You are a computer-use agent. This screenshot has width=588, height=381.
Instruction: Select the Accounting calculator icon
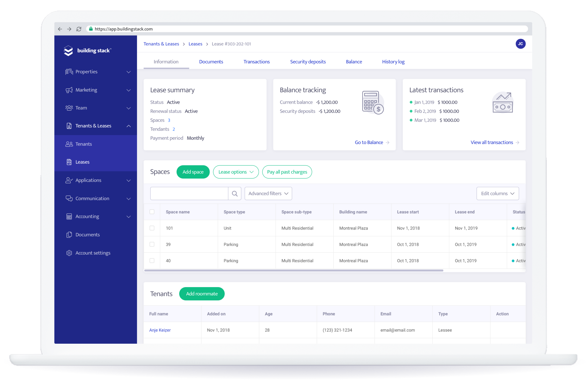69,216
